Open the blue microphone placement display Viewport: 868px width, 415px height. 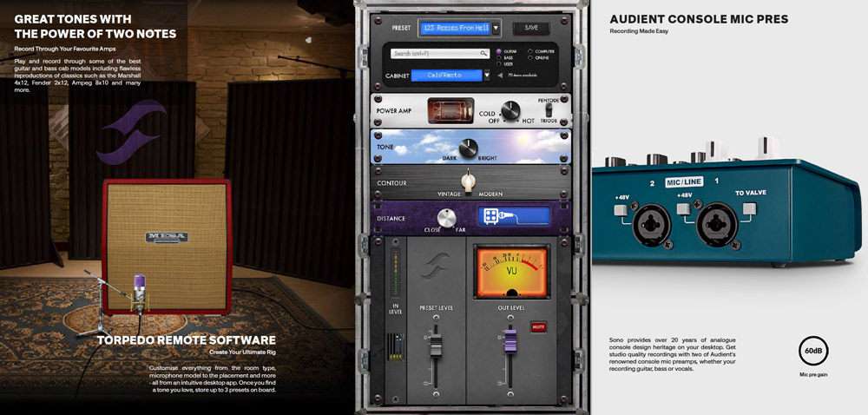coord(514,216)
